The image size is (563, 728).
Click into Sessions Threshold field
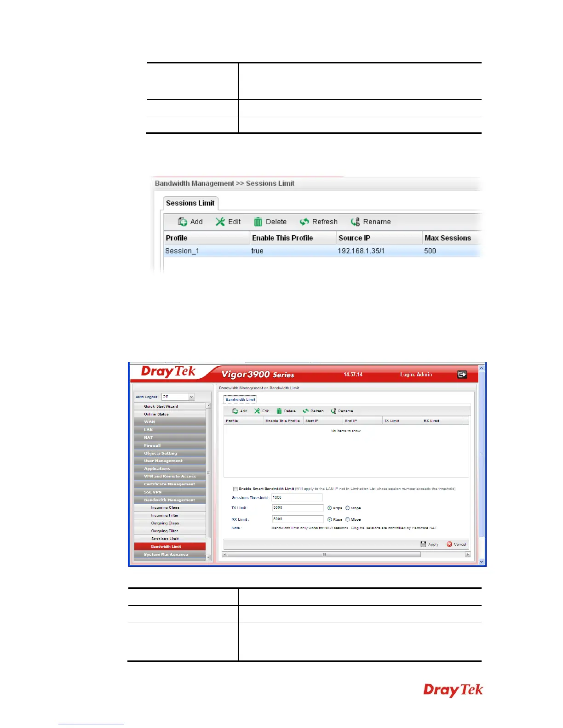pos(297,497)
